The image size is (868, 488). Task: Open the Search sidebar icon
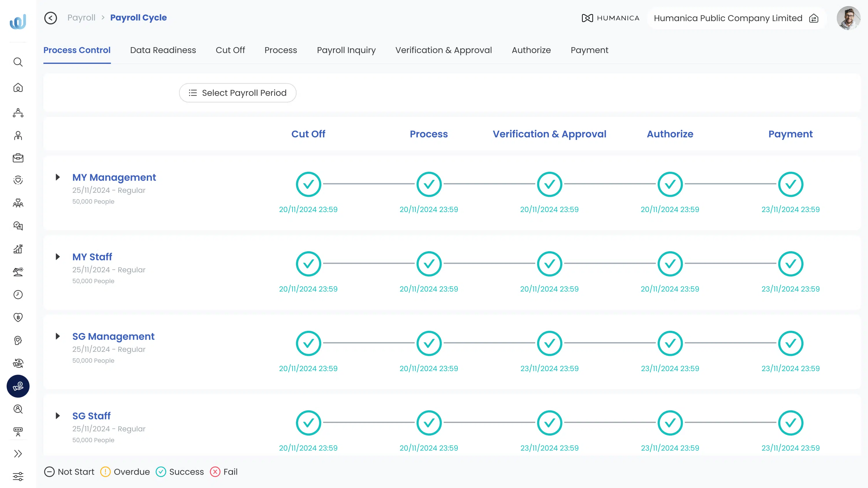point(18,62)
